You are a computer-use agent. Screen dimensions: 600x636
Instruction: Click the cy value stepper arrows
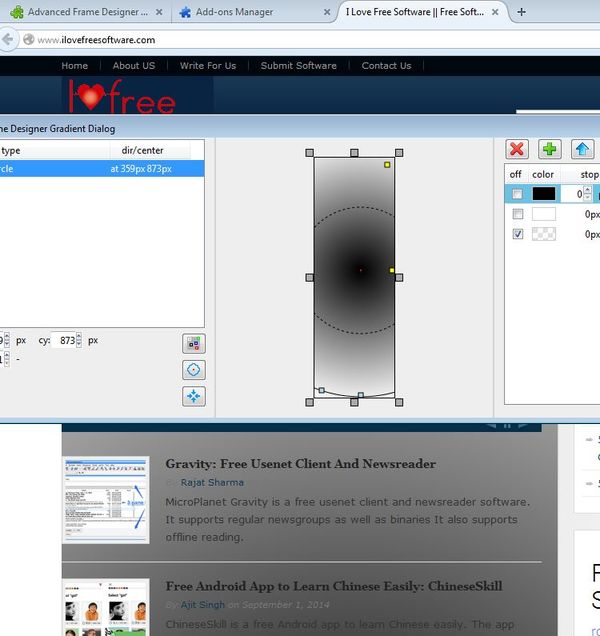(x=81, y=340)
